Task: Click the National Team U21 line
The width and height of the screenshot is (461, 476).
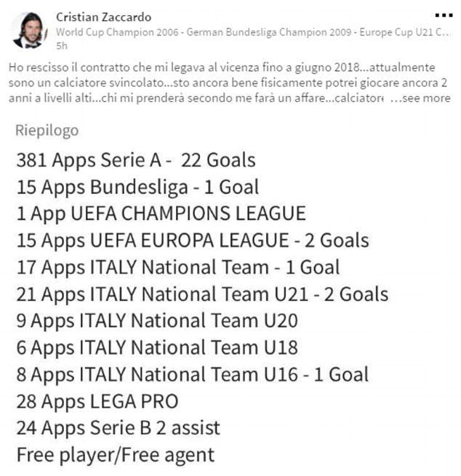Action: [x=201, y=294]
